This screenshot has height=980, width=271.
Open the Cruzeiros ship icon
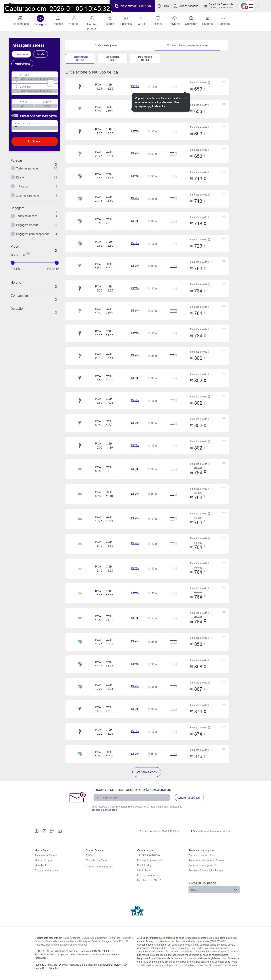coord(191,18)
